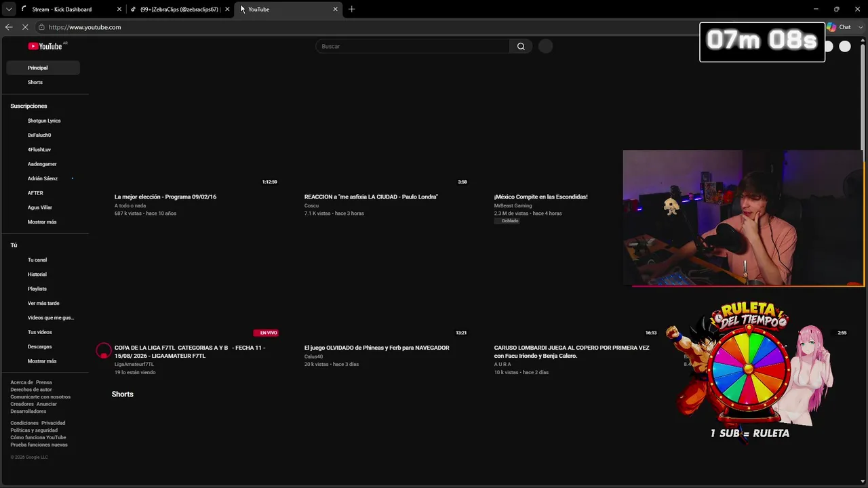This screenshot has height=488, width=868.
Task: Open El juego OLVIDADO de Phineas y Ferb video
Action: coord(376,348)
